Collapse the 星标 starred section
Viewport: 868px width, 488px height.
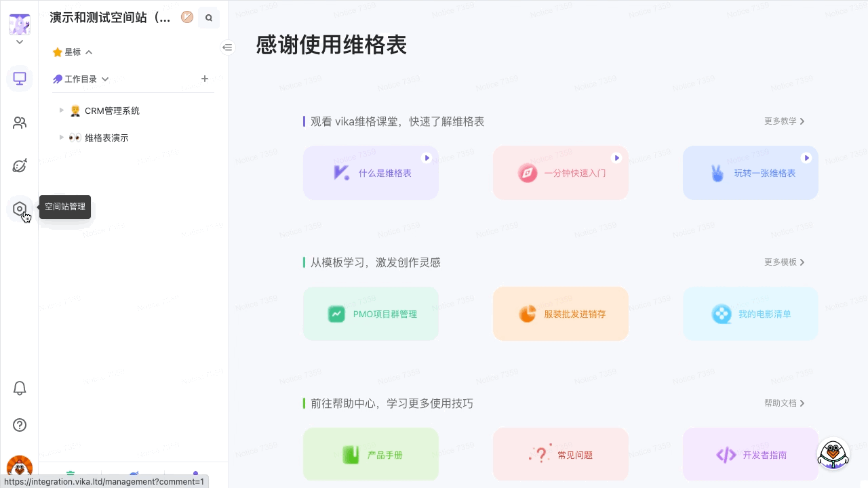89,52
